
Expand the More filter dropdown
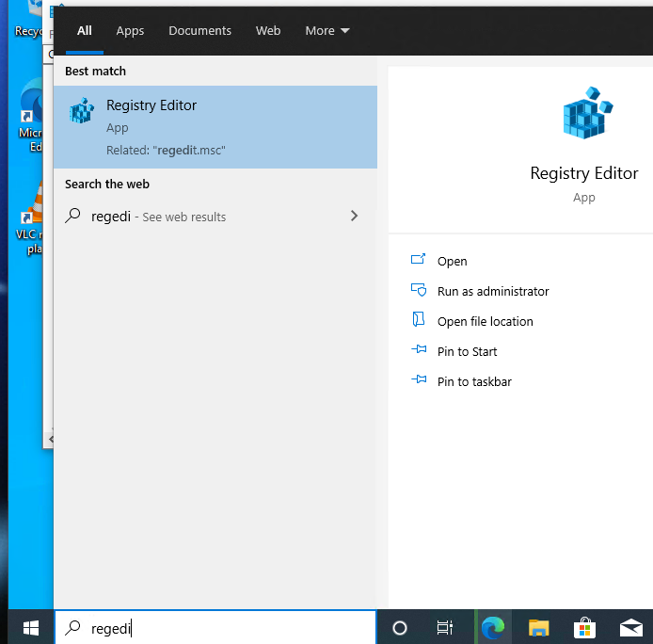click(x=326, y=31)
